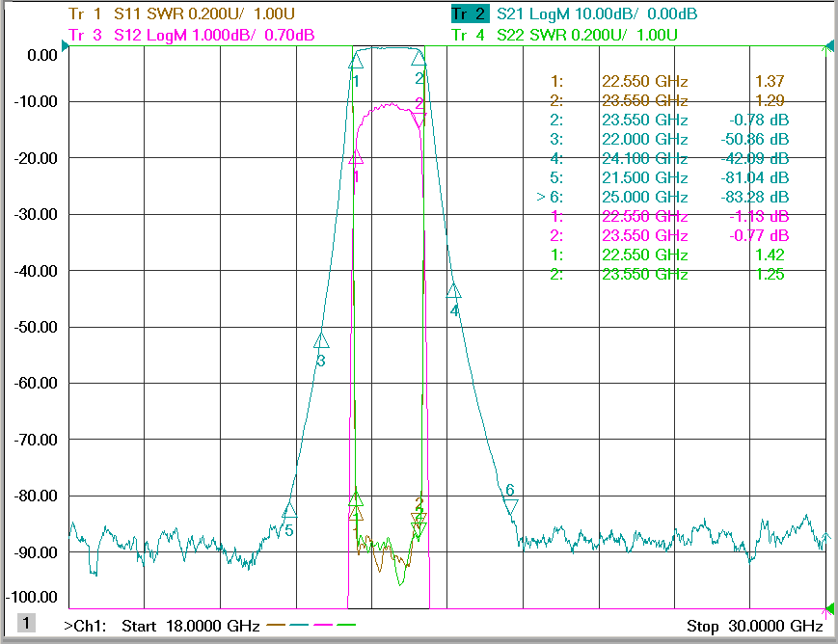838x644 pixels.
Task: Select the active Tr 2 S21 LogM trace label
Action: click(x=575, y=13)
